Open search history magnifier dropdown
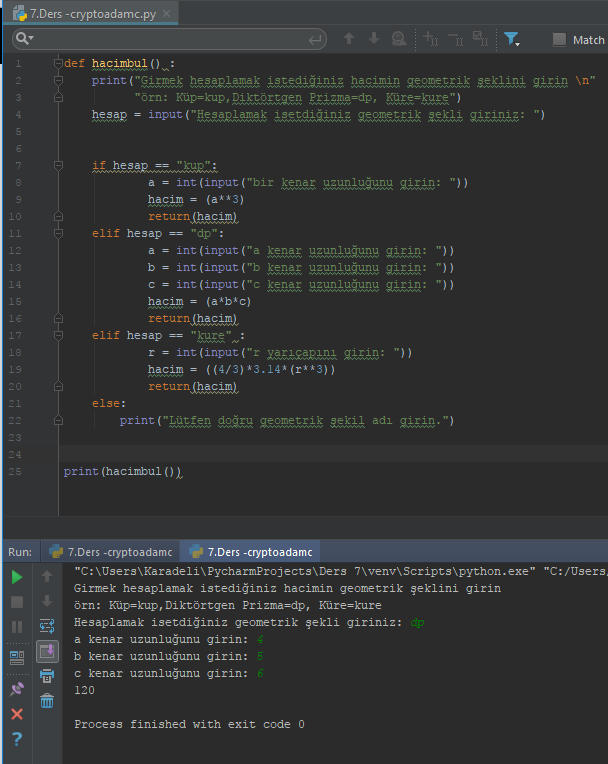Image resolution: width=608 pixels, height=764 pixels. tap(25, 39)
